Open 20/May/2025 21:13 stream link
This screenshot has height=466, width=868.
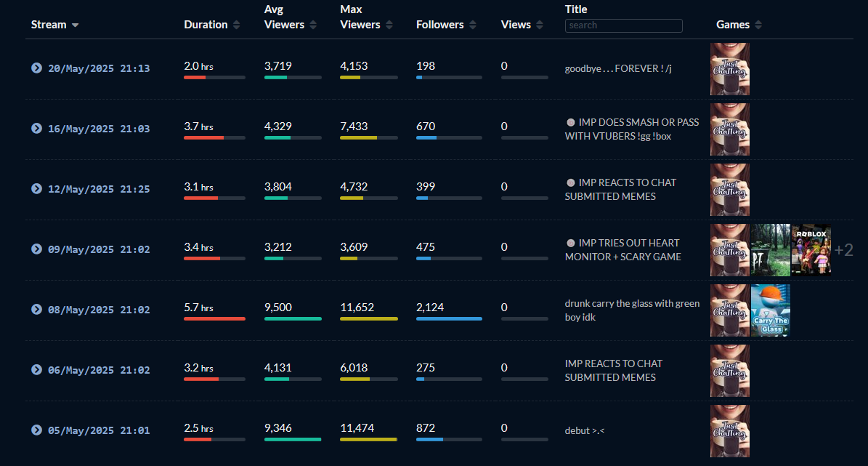click(99, 69)
